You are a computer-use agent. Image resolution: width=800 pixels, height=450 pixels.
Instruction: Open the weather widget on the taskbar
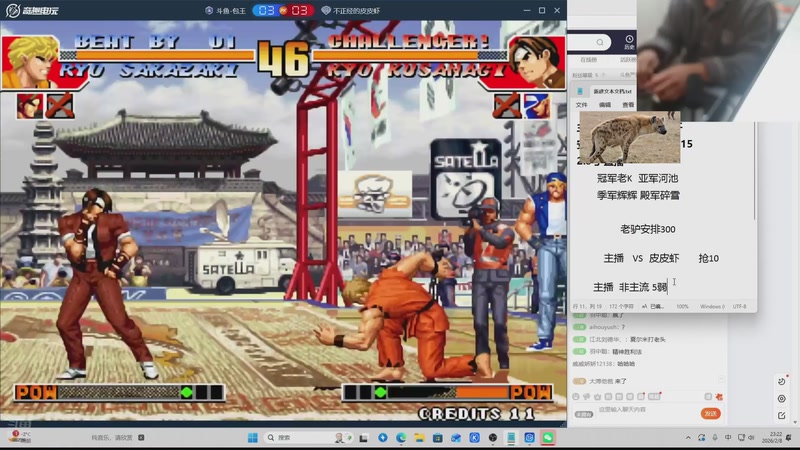pos(20,437)
